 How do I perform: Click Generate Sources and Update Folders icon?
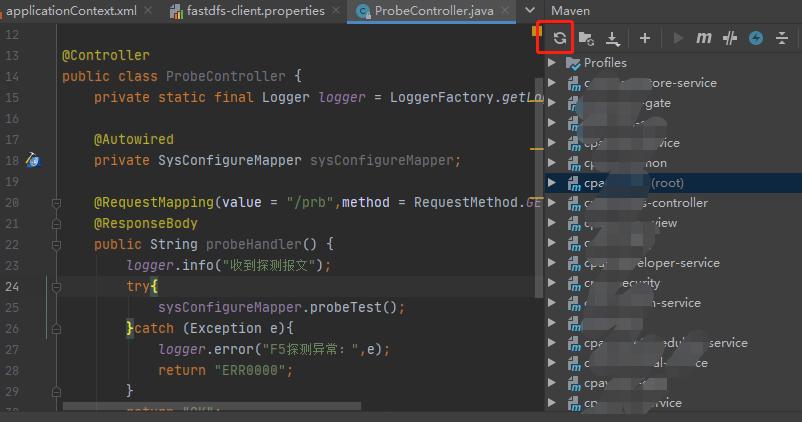[x=586, y=38]
